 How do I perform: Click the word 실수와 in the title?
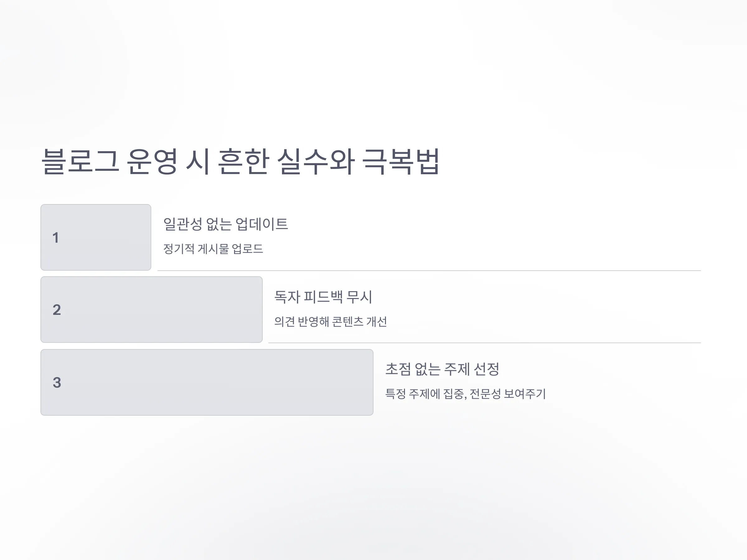coord(316,161)
